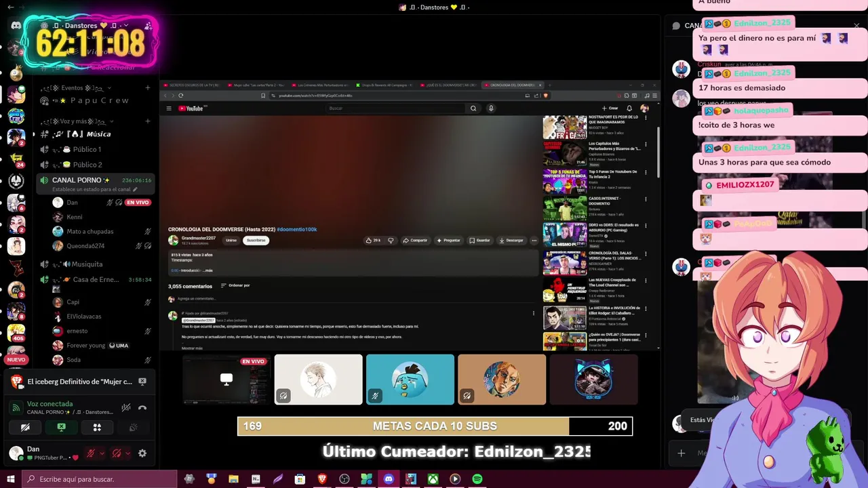
Task: Click YouTube search magnifier button
Action: tap(473, 108)
